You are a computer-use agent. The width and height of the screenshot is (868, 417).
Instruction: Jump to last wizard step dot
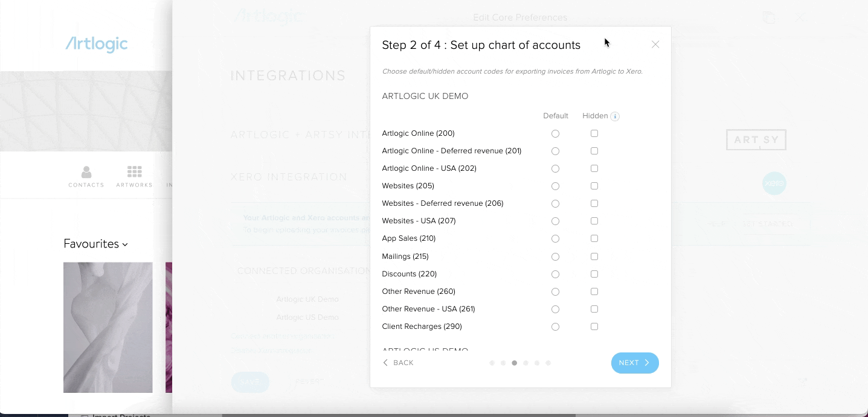548,363
